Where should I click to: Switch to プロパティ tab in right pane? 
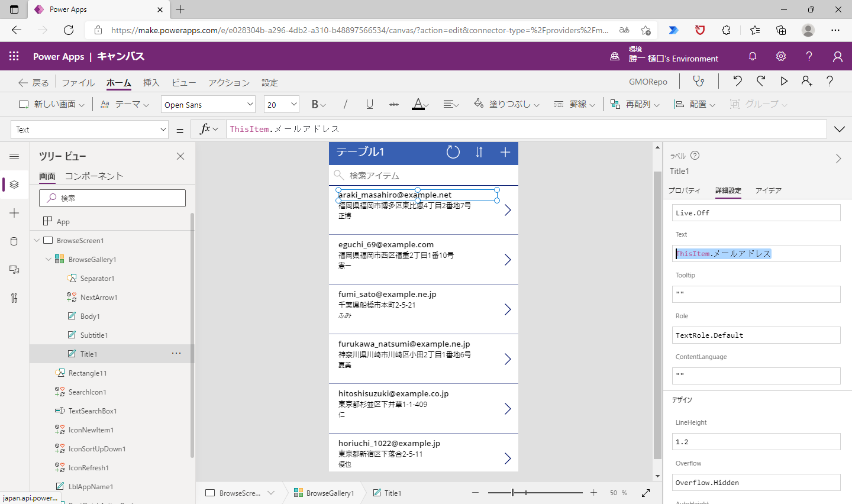[x=684, y=190]
